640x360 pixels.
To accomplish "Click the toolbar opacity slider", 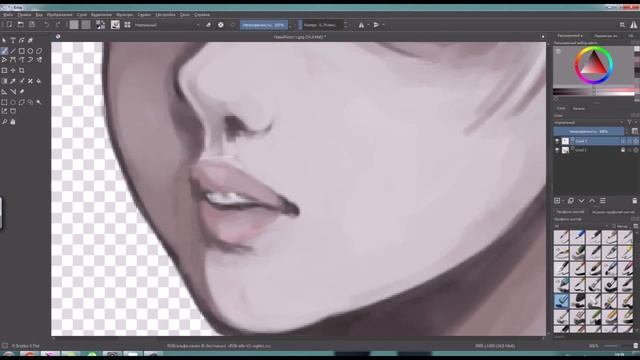I will [264, 25].
